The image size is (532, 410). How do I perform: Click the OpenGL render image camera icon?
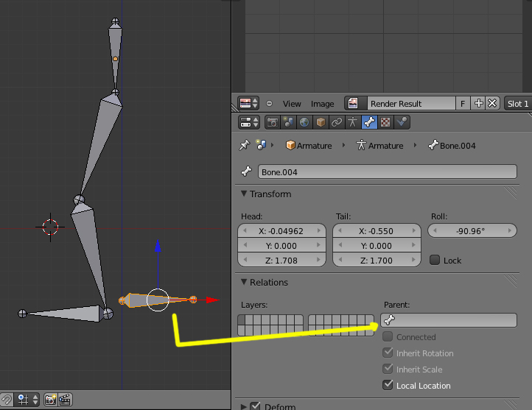click(50, 400)
